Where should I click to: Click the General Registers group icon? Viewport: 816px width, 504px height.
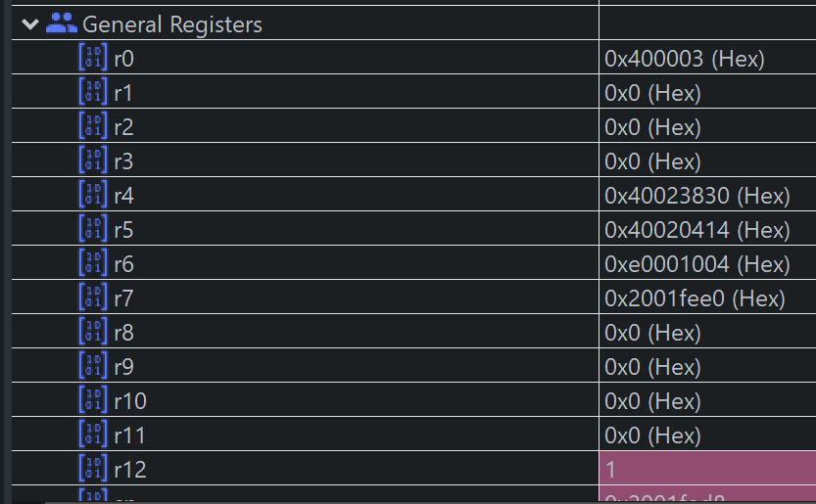(x=62, y=23)
